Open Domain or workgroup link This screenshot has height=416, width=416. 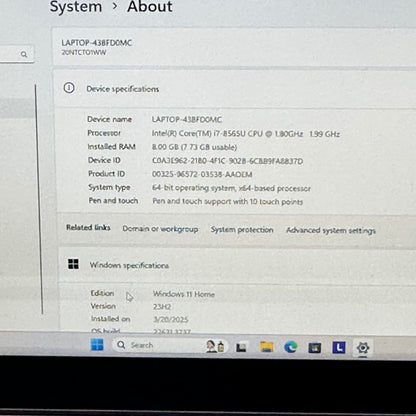pos(160,229)
